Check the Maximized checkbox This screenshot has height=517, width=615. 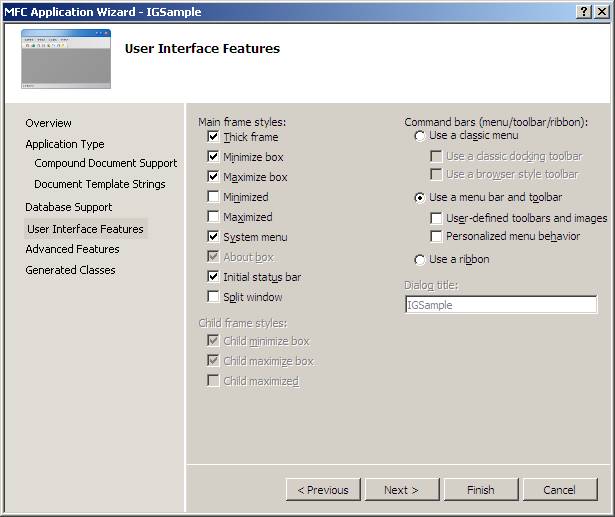[214, 217]
